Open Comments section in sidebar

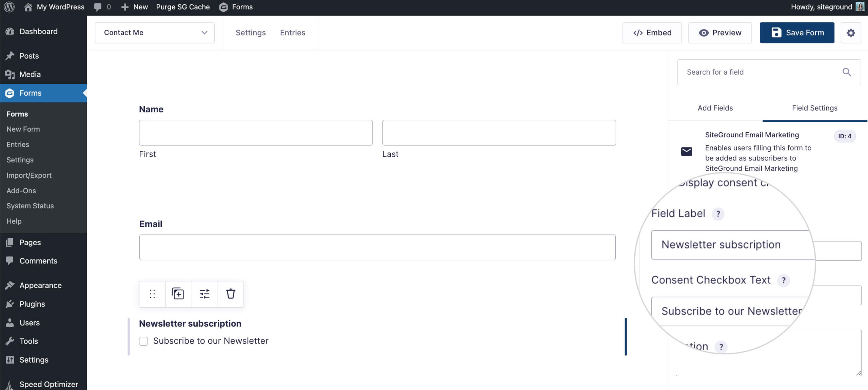coord(43,261)
